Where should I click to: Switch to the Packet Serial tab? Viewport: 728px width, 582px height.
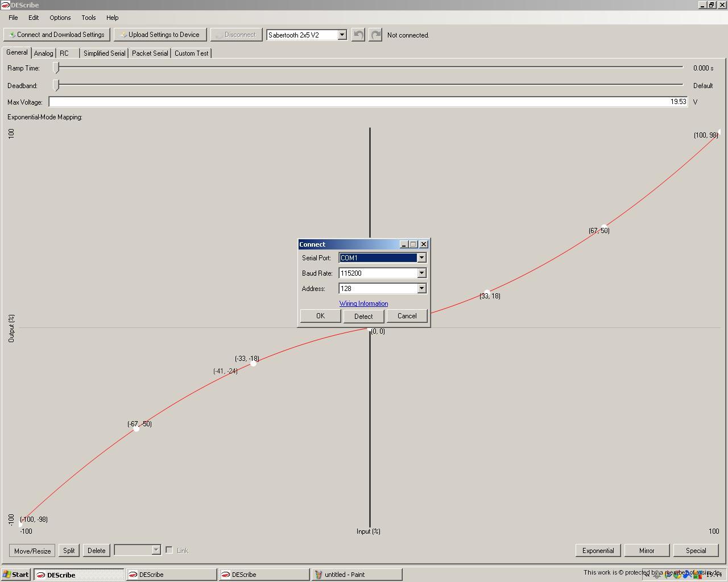150,53
